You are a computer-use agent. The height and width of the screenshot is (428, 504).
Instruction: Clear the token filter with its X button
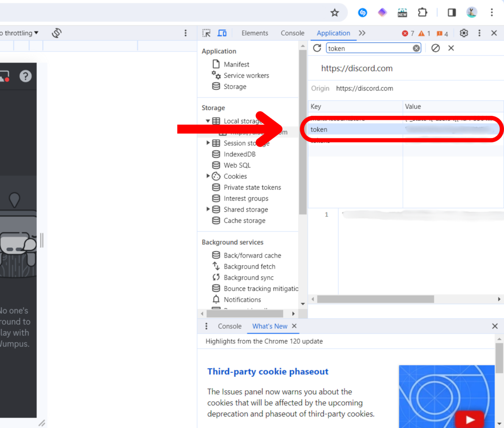[416, 48]
